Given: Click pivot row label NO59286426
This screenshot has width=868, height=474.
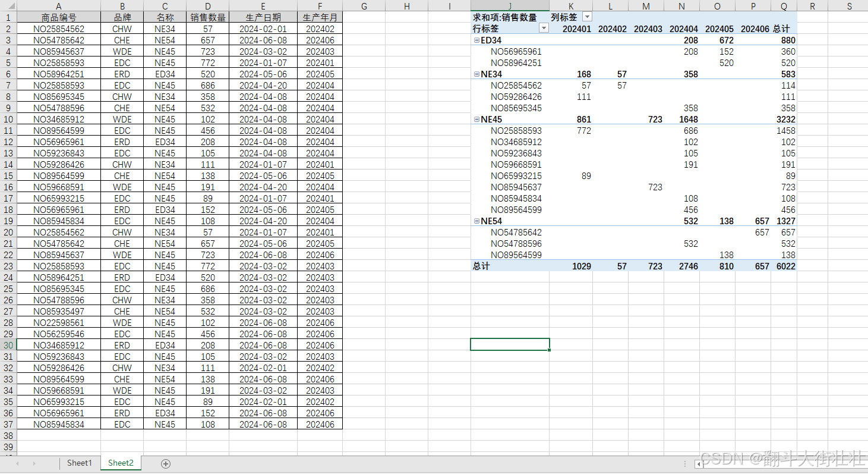Looking at the screenshot, I should click(x=516, y=97).
